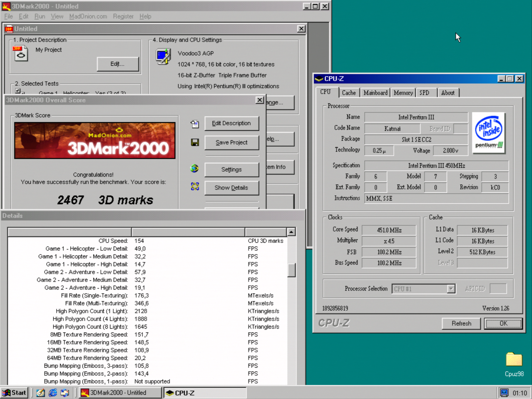Open the View menu

57,16
